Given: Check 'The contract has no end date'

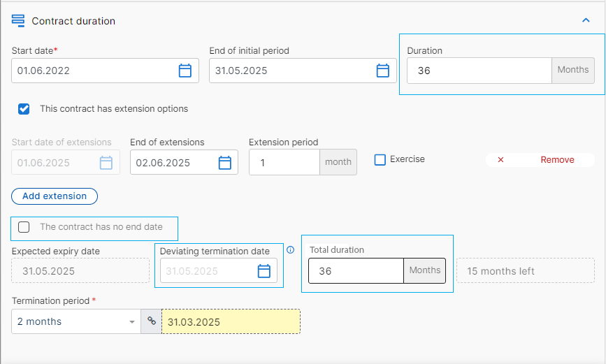Looking at the screenshot, I should (24, 227).
